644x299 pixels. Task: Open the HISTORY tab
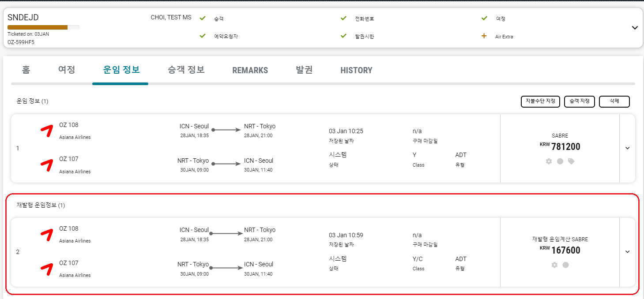tap(356, 70)
